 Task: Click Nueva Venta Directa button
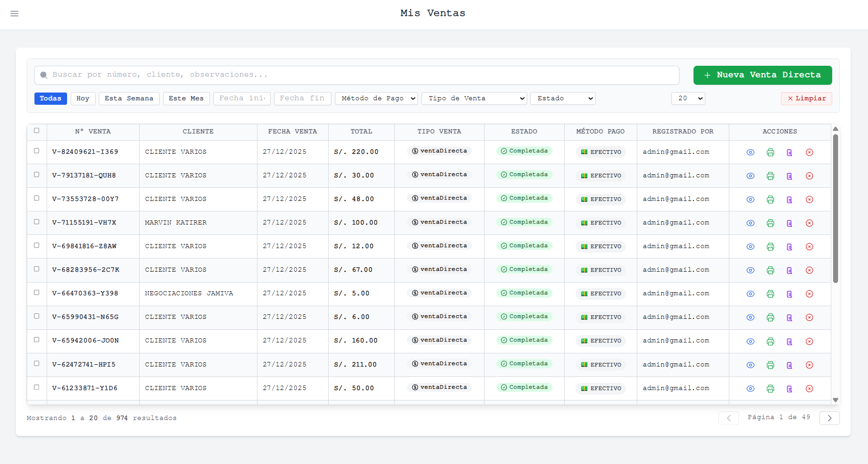point(763,75)
